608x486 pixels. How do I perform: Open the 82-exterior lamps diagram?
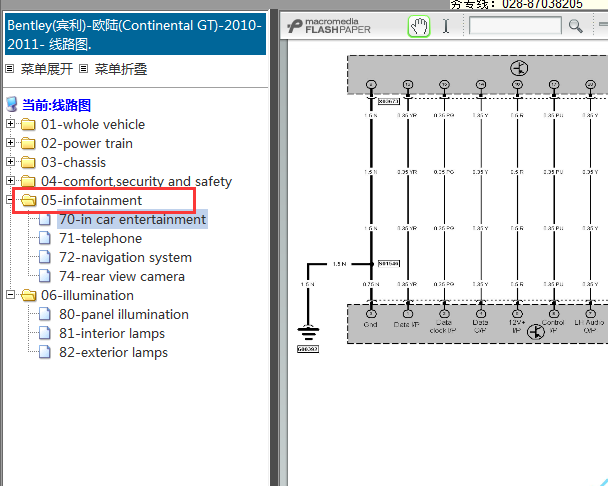click(x=113, y=353)
